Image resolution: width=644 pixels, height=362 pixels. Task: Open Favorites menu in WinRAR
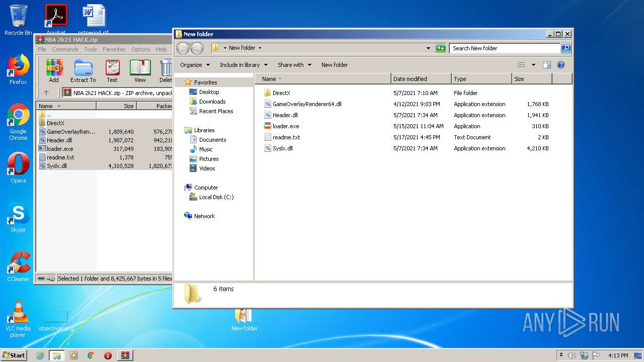[x=114, y=49]
